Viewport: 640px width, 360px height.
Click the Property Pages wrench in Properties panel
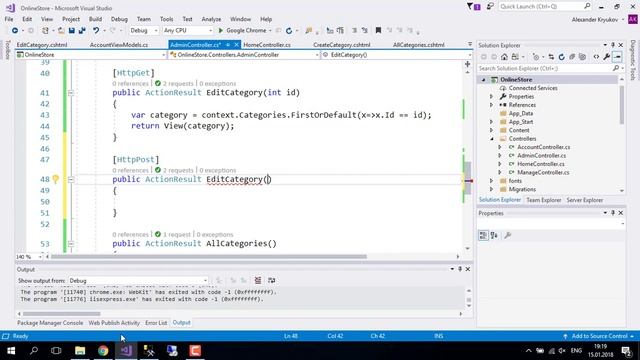pyautogui.click(x=508, y=236)
